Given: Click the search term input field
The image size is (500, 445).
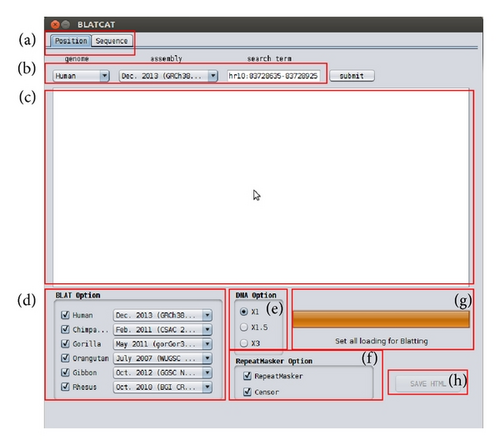Looking at the screenshot, I should pos(273,76).
